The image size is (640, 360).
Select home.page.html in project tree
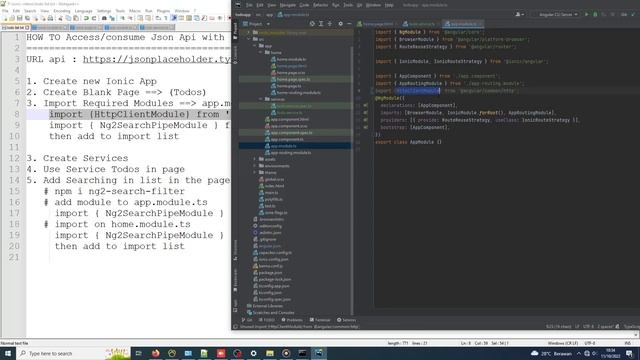289,66
